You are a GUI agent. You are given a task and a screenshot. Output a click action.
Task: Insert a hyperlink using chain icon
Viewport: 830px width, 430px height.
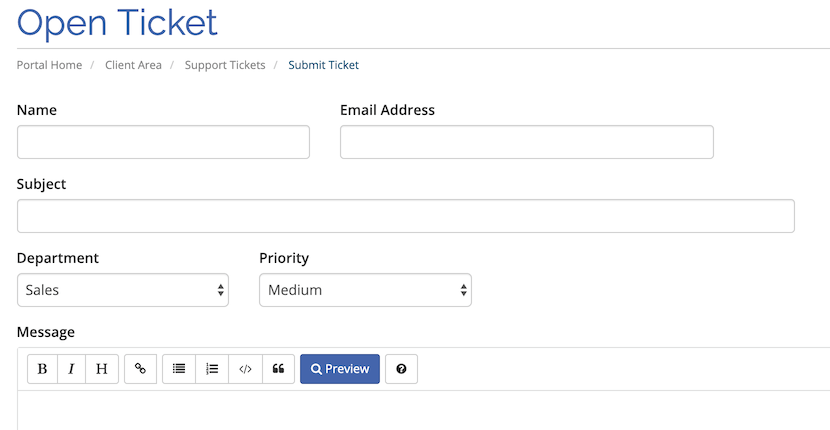click(140, 369)
